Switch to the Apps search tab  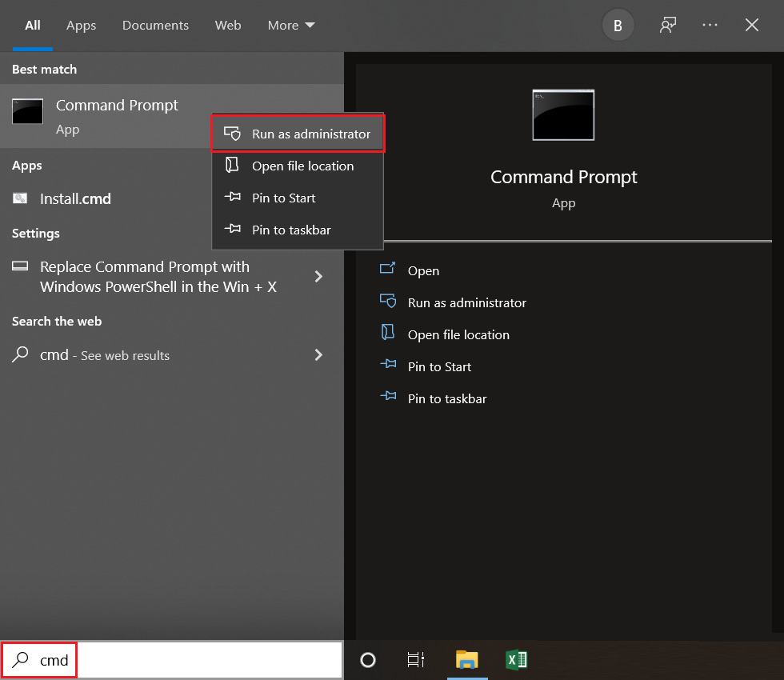tap(81, 25)
